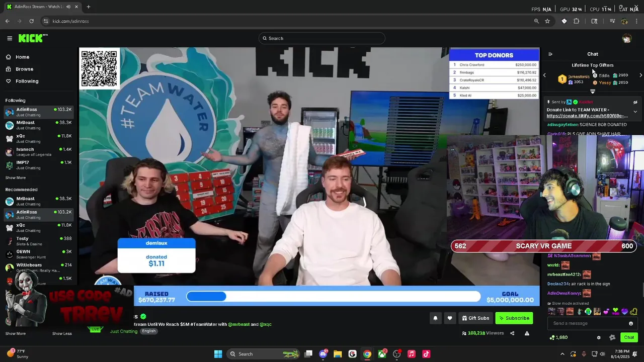Open chat settings gear icon
Screen dimensions: 644x362
(598, 337)
